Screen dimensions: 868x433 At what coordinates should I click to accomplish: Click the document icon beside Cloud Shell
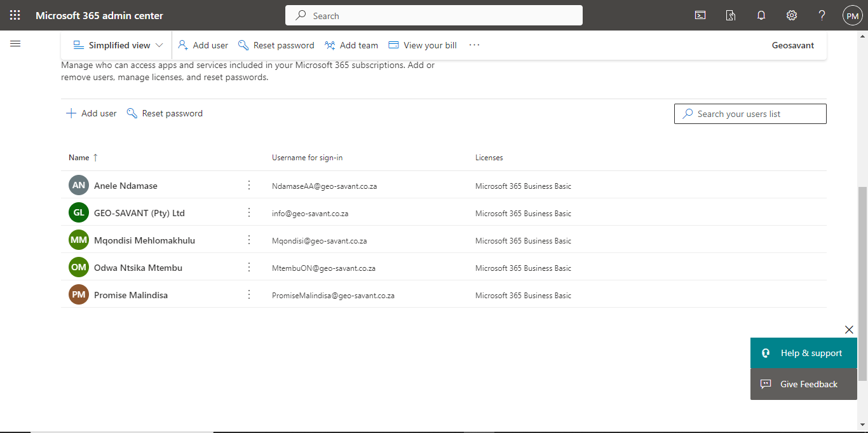731,15
